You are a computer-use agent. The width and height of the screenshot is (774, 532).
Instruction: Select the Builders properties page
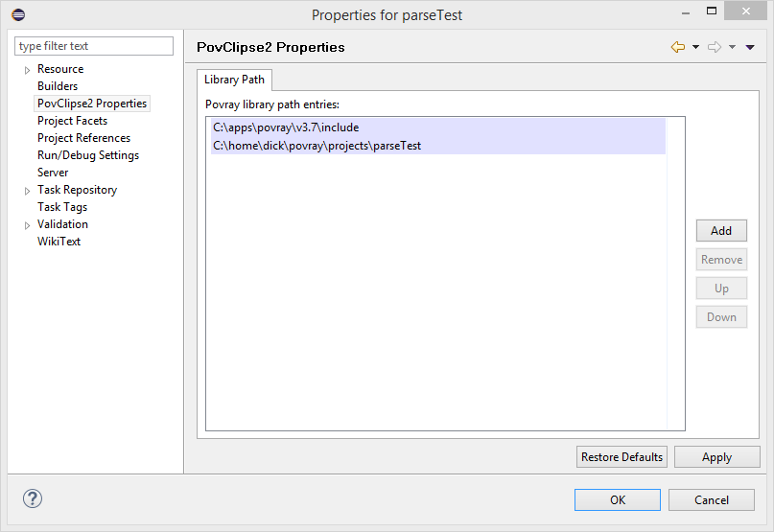coord(58,86)
